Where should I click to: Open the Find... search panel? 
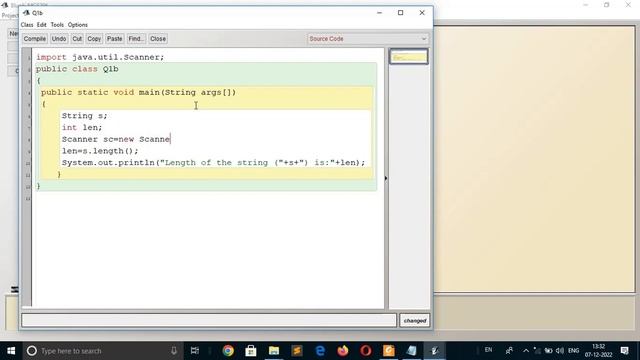point(136,39)
